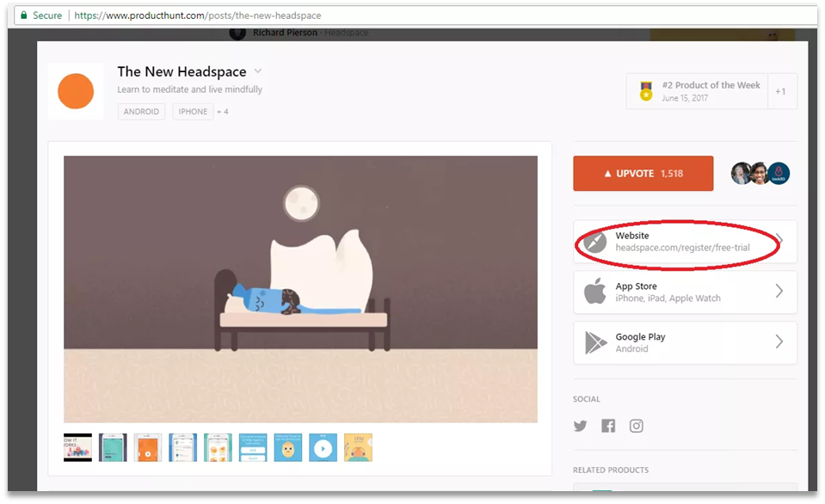
Task: Open the Facebook social link icon
Action: click(x=608, y=426)
